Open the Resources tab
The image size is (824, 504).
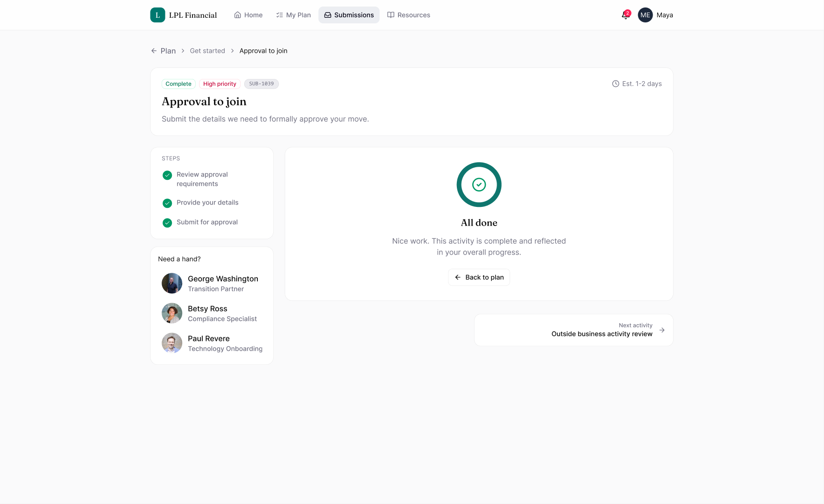[x=409, y=15]
